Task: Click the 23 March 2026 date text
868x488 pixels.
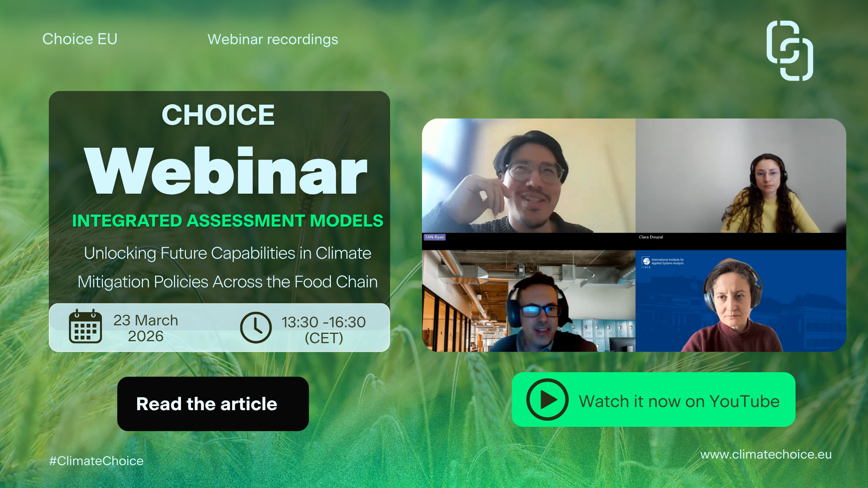Action: pos(146,328)
